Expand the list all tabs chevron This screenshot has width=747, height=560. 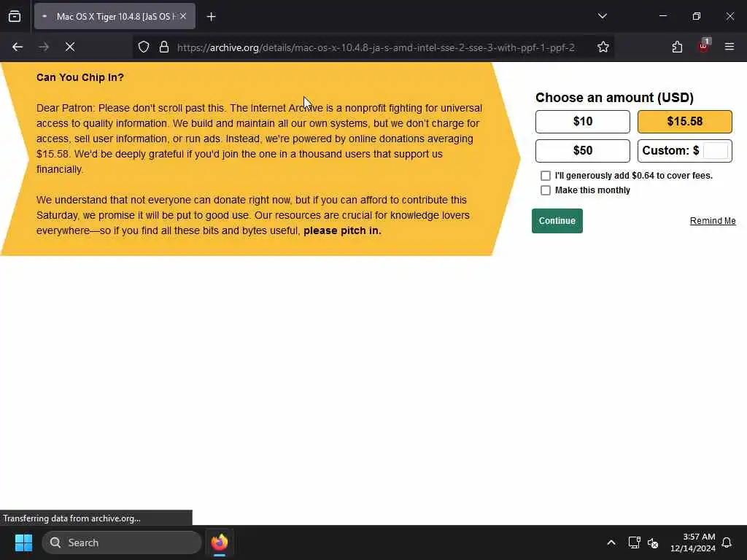602,16
